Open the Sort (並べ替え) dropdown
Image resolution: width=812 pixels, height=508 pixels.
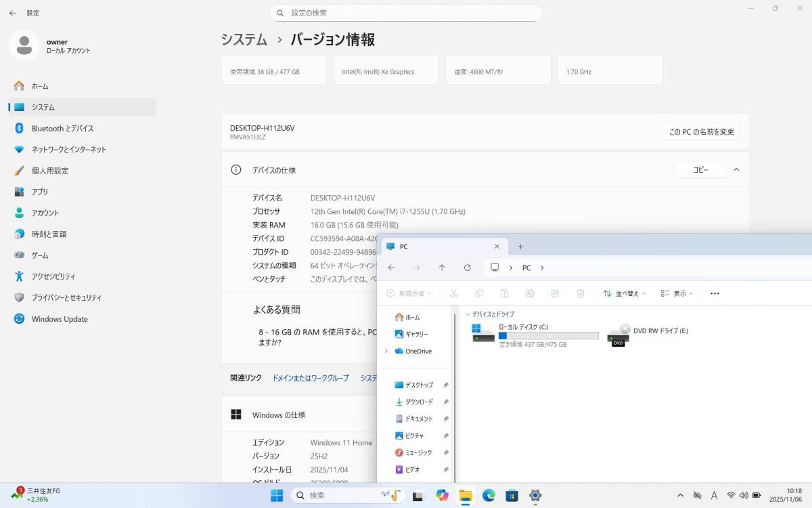click(x=624, y=293)
